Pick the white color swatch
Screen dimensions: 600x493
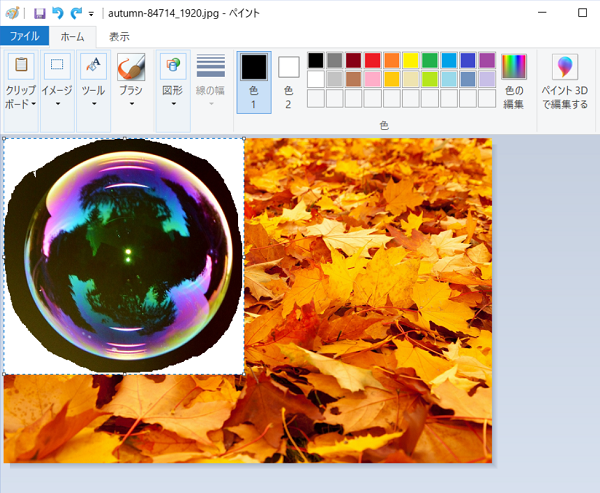coord(316,79)
